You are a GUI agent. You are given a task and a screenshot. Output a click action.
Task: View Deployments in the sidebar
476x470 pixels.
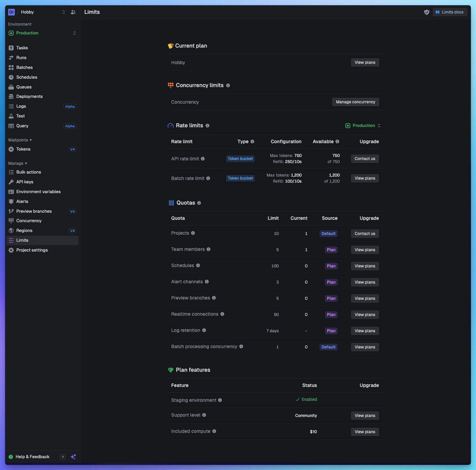coord(29,96)
